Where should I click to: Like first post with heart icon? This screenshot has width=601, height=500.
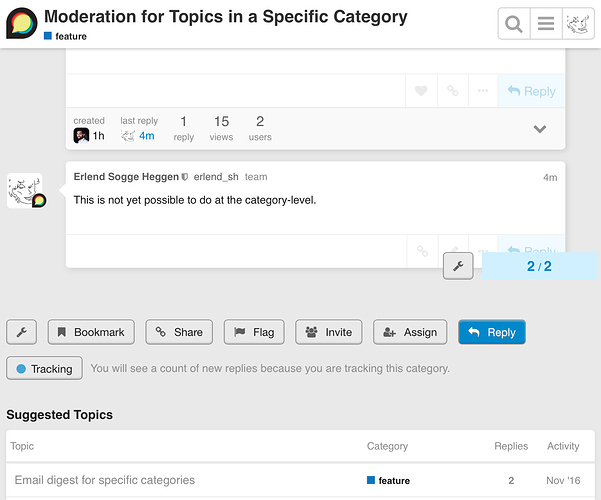[421, 91]
